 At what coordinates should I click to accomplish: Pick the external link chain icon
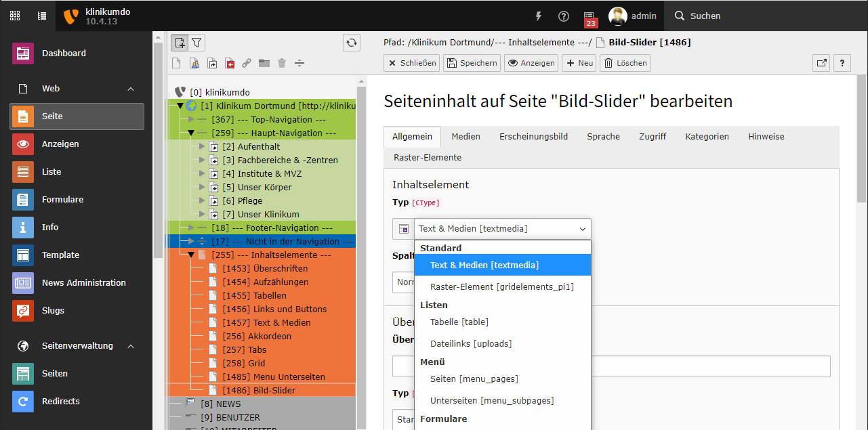247,63
